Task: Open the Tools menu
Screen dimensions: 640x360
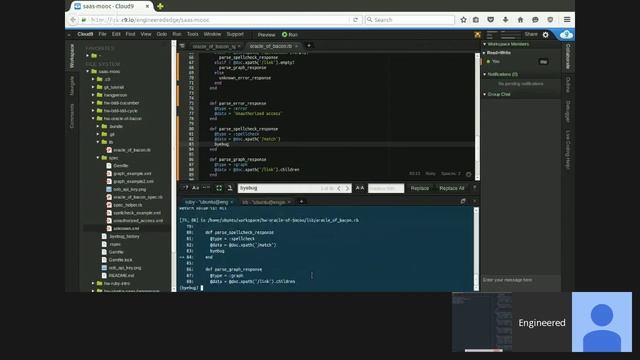Action: pyautogui.click(x=193, y=34)
